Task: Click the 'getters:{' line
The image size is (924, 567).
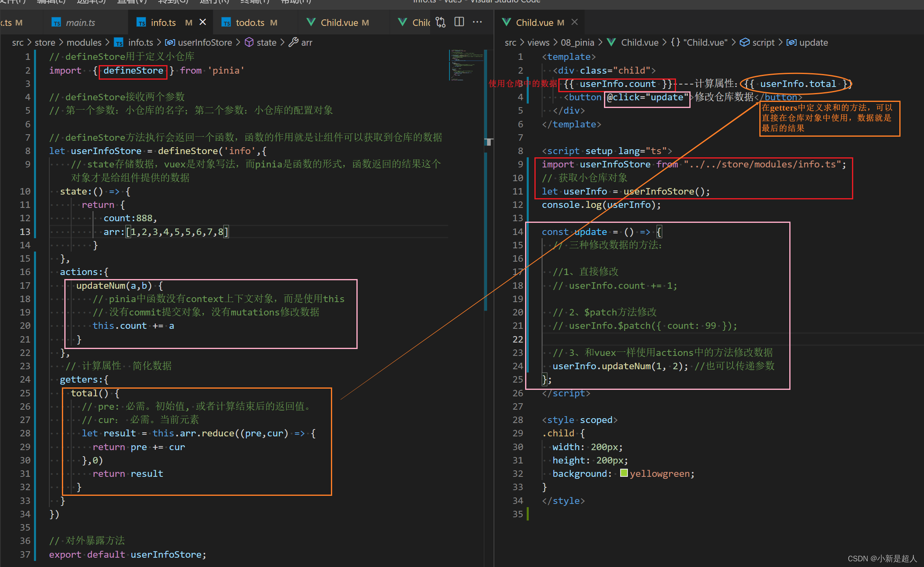Action: (84, 380)
